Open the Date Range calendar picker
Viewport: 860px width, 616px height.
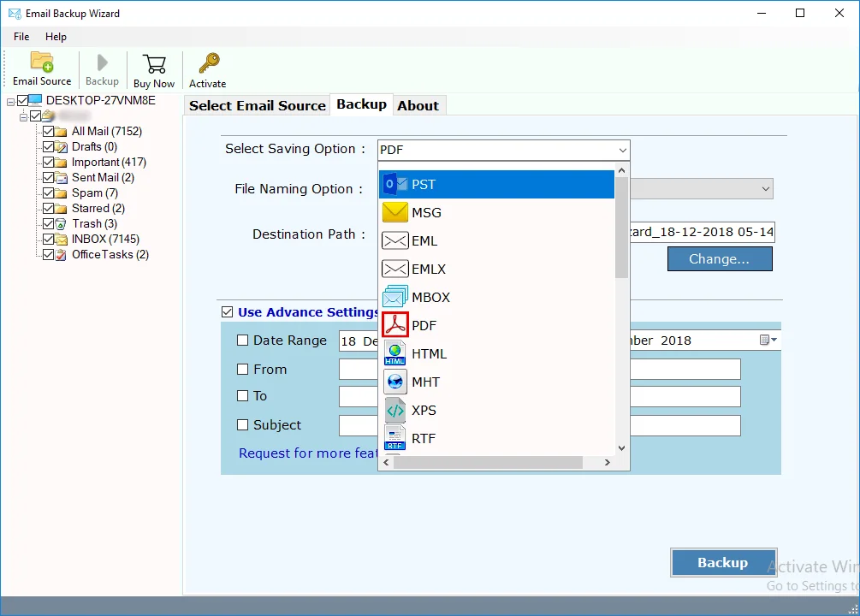point(768,341)
